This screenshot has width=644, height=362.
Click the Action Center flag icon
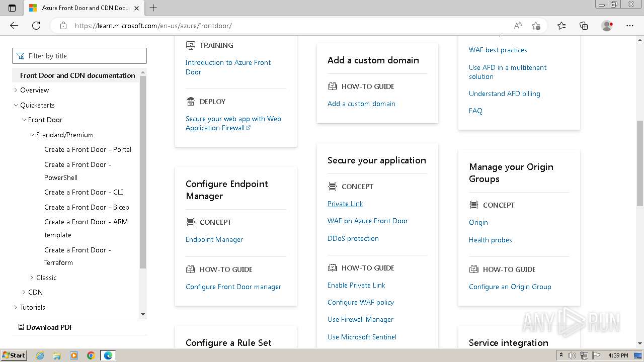coord(596,355)
